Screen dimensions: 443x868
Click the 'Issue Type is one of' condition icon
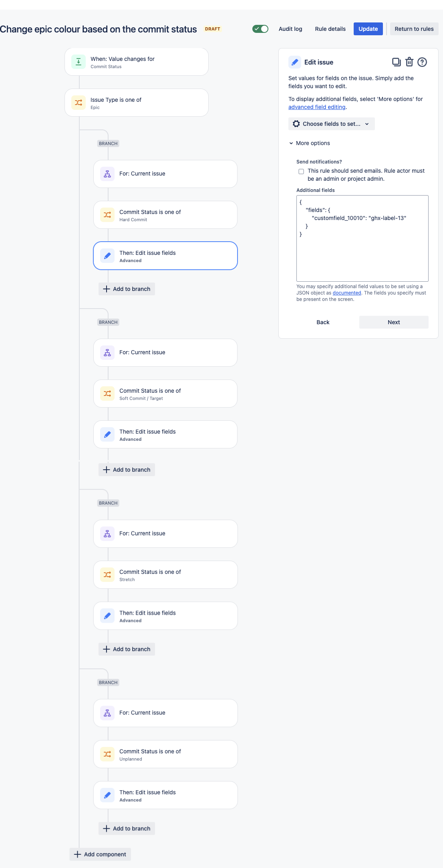coord(79,103)
